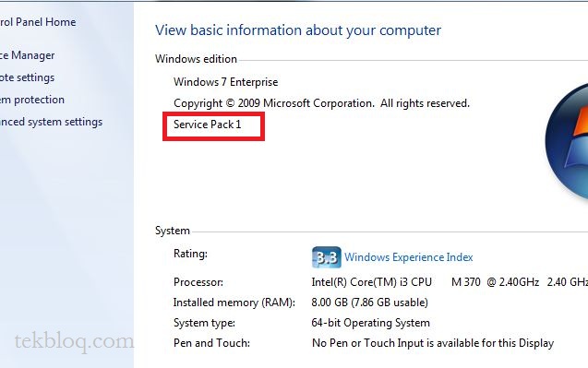Click the System section heading

point(173,231)
